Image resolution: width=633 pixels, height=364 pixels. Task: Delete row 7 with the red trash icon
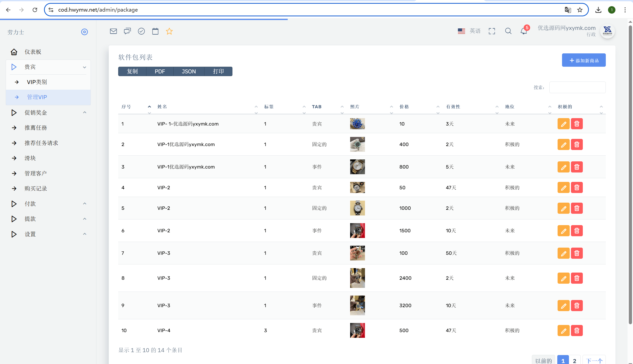(577, 253)
